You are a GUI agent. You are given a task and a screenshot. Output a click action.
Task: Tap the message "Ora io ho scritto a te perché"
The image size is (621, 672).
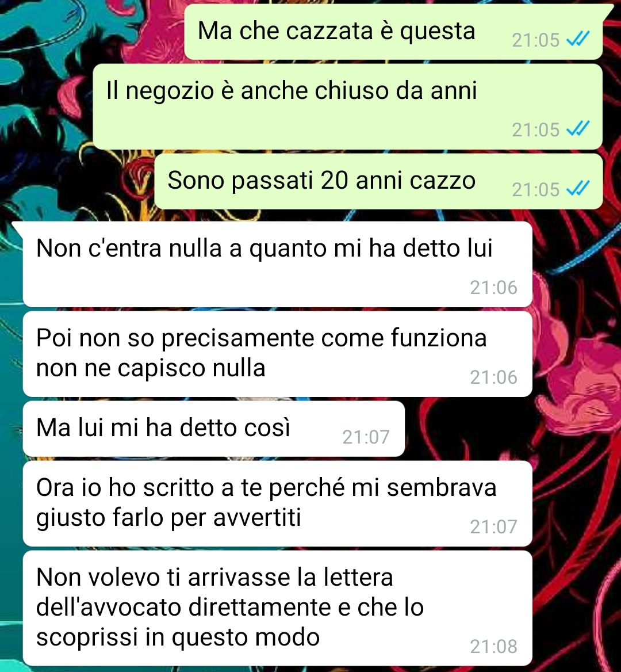278,503
